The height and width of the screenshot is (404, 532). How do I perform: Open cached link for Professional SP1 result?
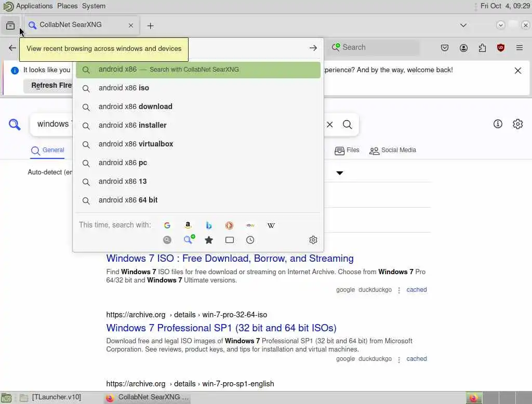(x=417, y=359)
